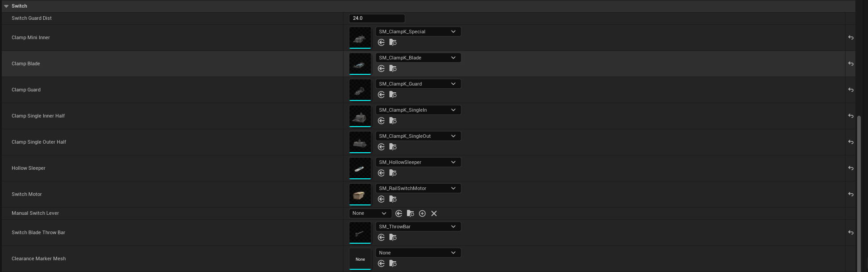
Task: Collapse the Switch category section
Action: click(x=6, y=6)
